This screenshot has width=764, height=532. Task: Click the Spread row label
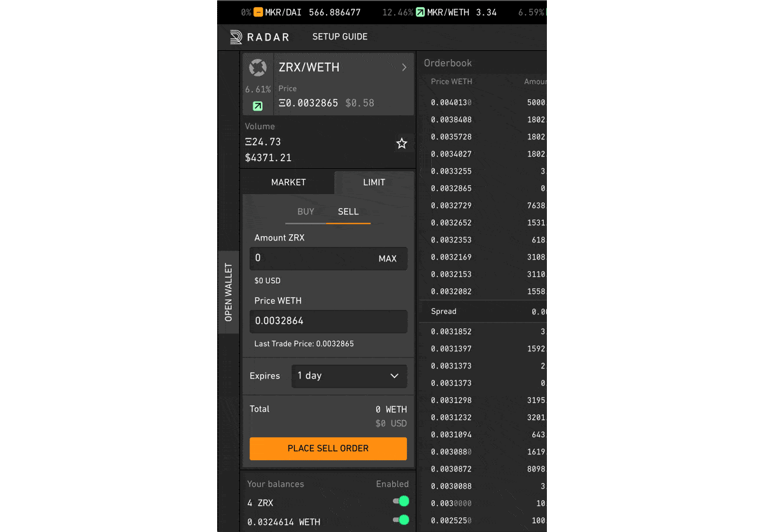[x=444, y=311]
